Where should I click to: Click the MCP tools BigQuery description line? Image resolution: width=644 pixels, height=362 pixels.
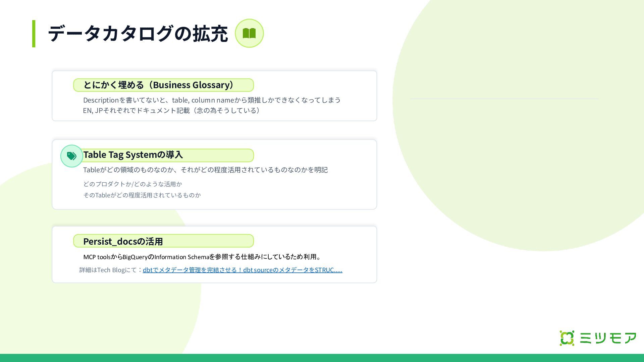click(x=202, y=257)
